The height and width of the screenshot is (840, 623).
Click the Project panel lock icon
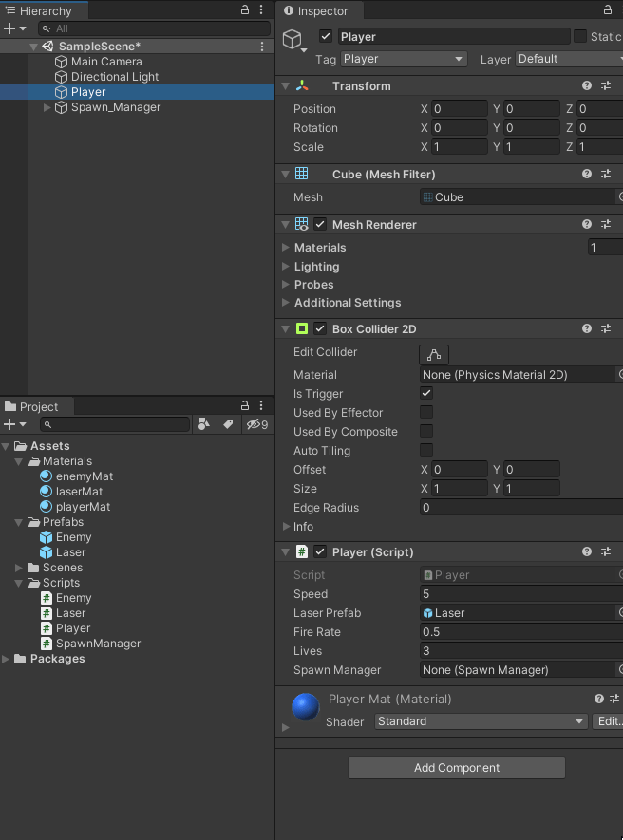[245, 405]
